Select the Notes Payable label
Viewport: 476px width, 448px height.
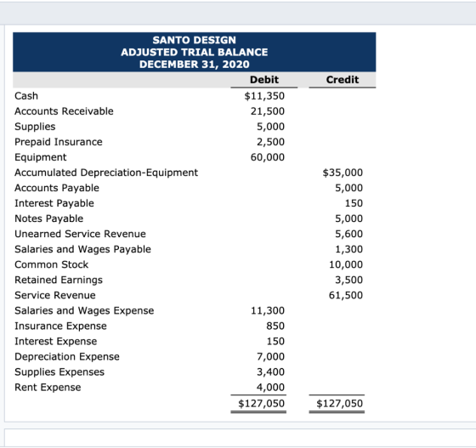pos(49,218)
